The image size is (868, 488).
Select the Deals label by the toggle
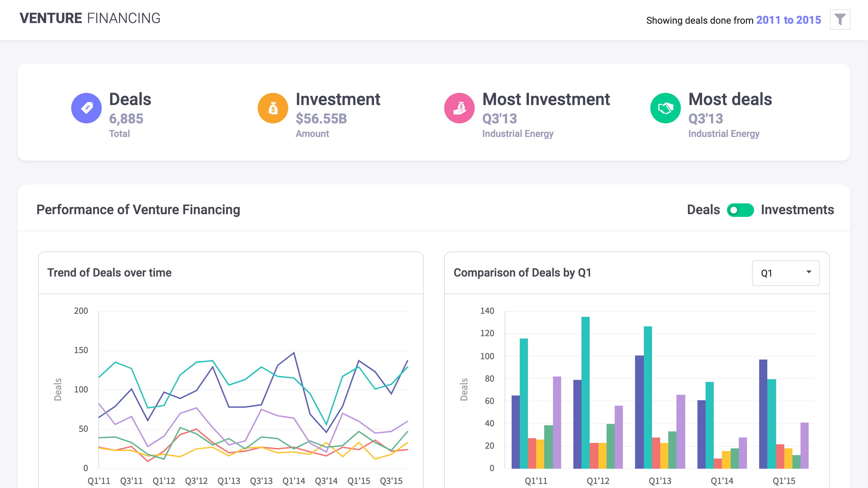point(703,210)
